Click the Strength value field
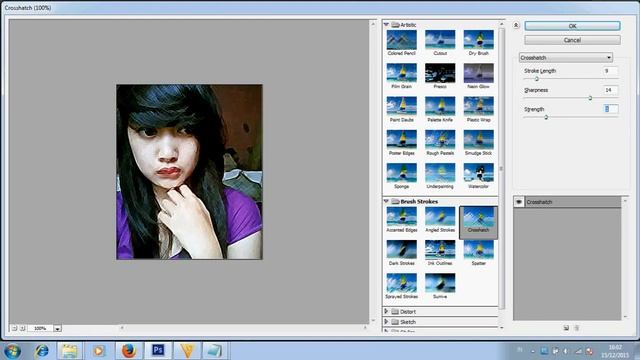This screenshot has height=360, width=640. pyautogui.click(x=611, y=109)
